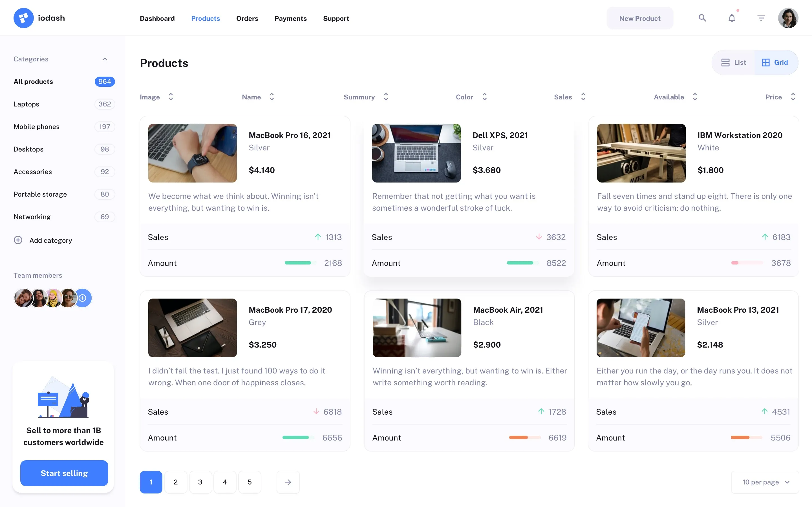
Task: Click the add team member plus icon
Action: 83,298
